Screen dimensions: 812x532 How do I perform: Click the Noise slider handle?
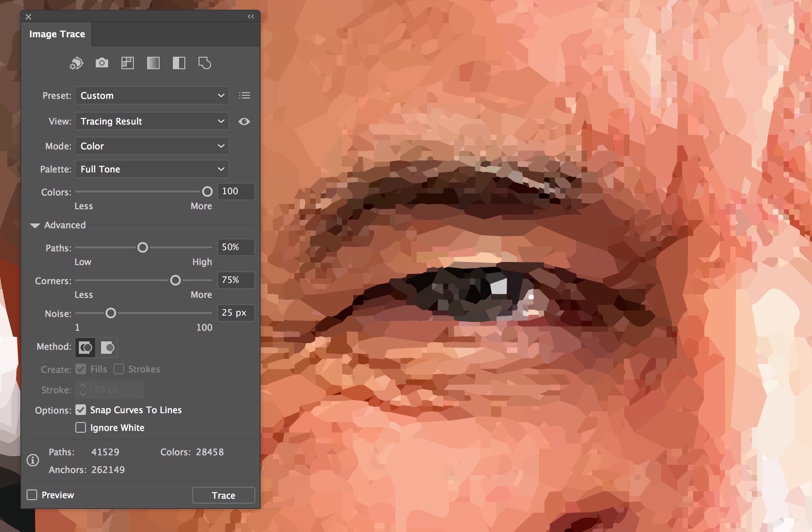coord(111,313)
